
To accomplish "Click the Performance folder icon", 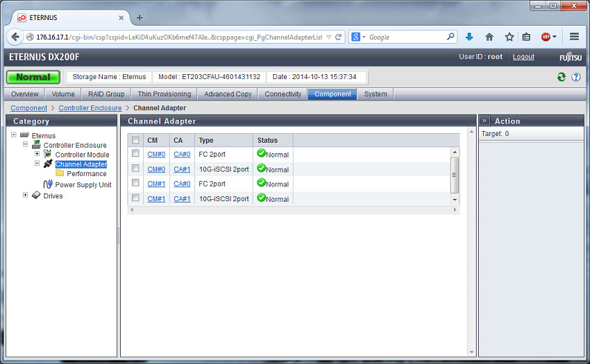I will [x=60, y=173].
